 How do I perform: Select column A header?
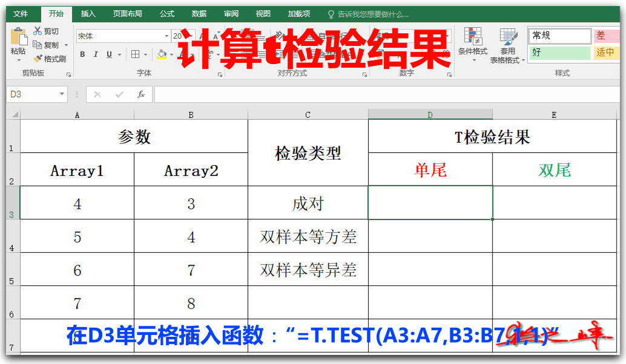(x=77, y=115)
